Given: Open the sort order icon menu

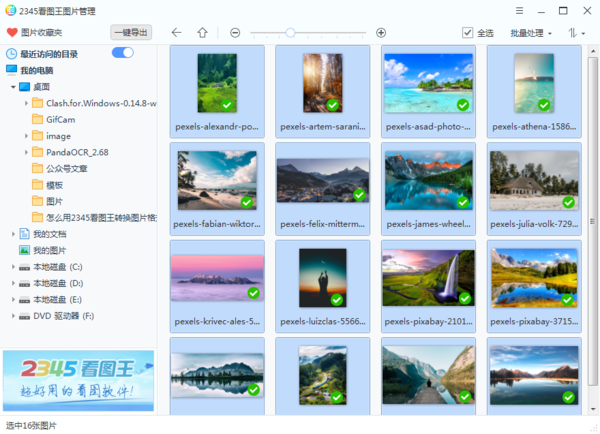Looking at the screenshot, I should click(x=576, y=33).
